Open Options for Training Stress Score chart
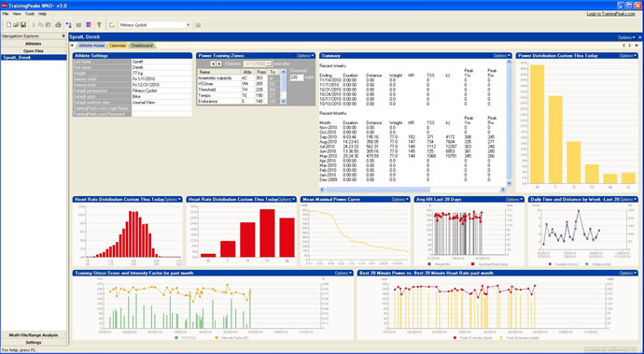Image resolution: width=644 pixels, height=354 pixels. [343, 273]
